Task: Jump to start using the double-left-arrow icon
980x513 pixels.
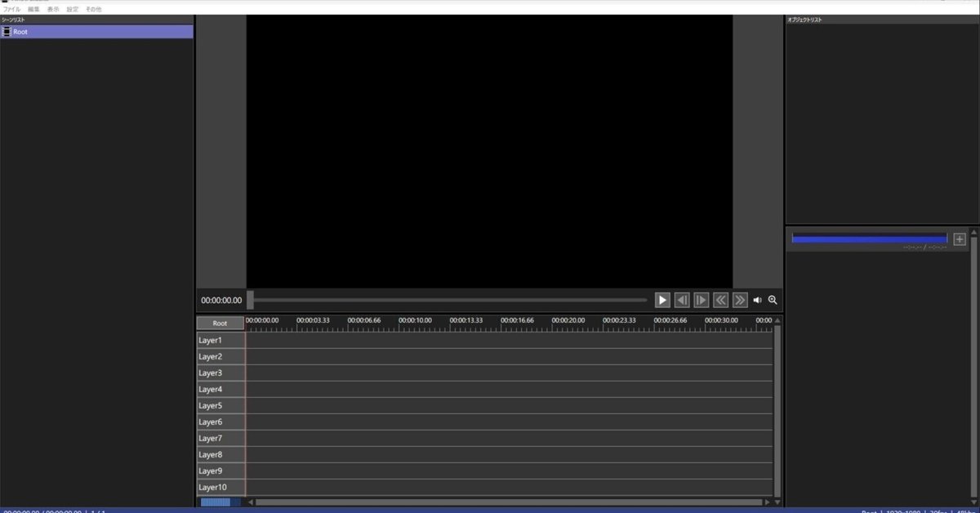Action: (720, 300)
